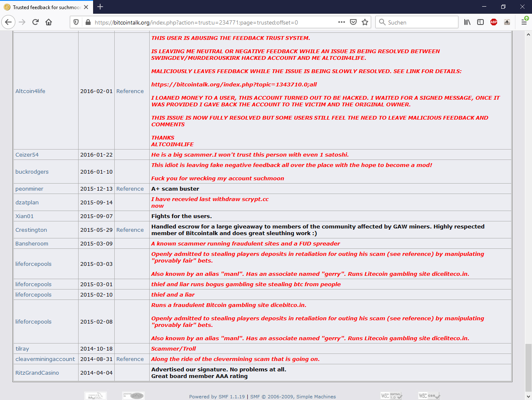Open RitzGrandCasino user profile

pos(37,373)
